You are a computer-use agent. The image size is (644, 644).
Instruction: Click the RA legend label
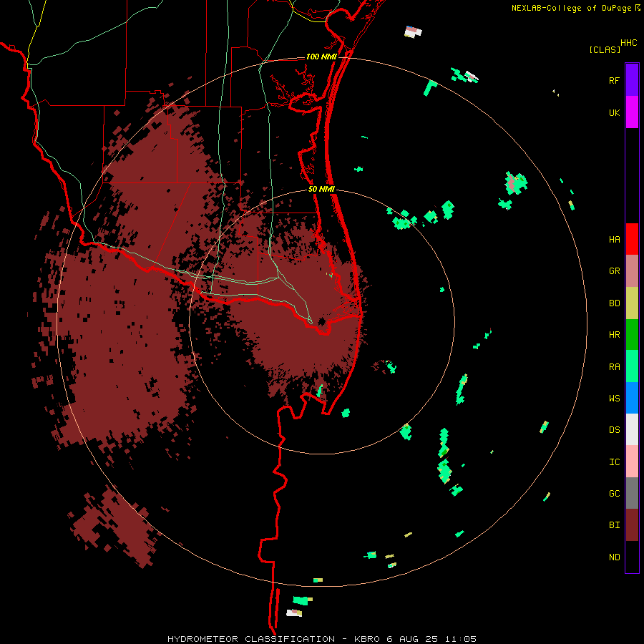[614, 367]
